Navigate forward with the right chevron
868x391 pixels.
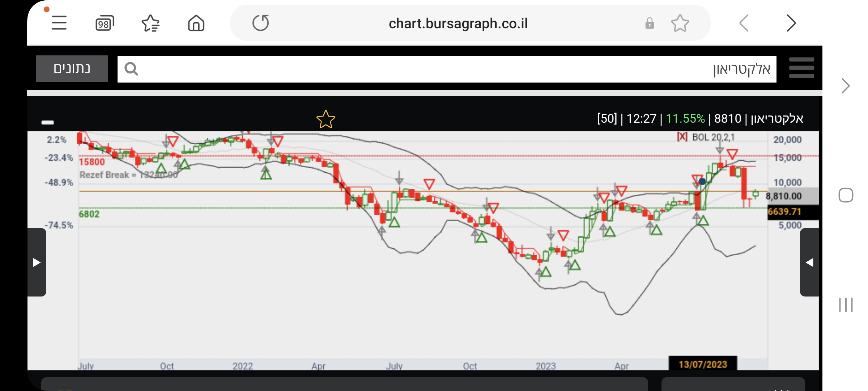[x=791, y=24]
